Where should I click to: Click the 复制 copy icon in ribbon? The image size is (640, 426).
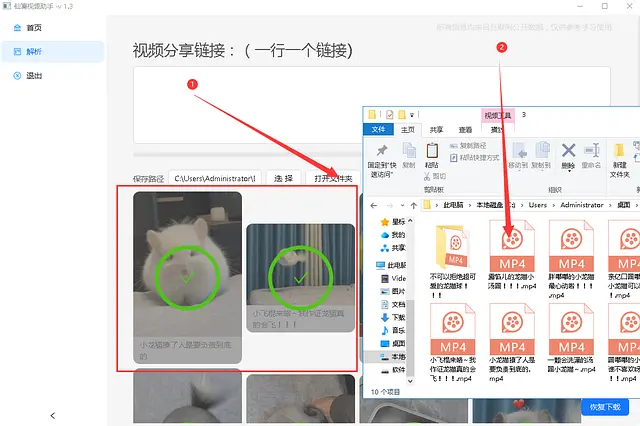click(x=409, y=151)
